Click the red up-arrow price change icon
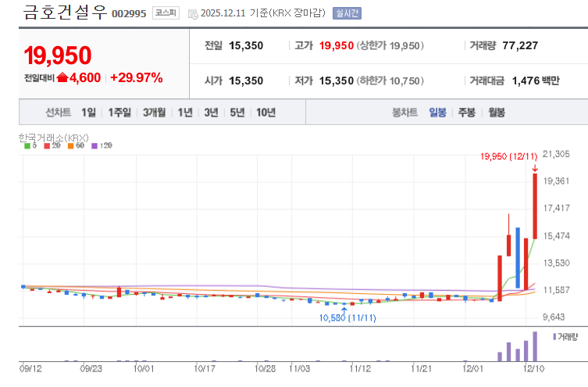Screen dimensions: 588x387 tap(62, 77)
